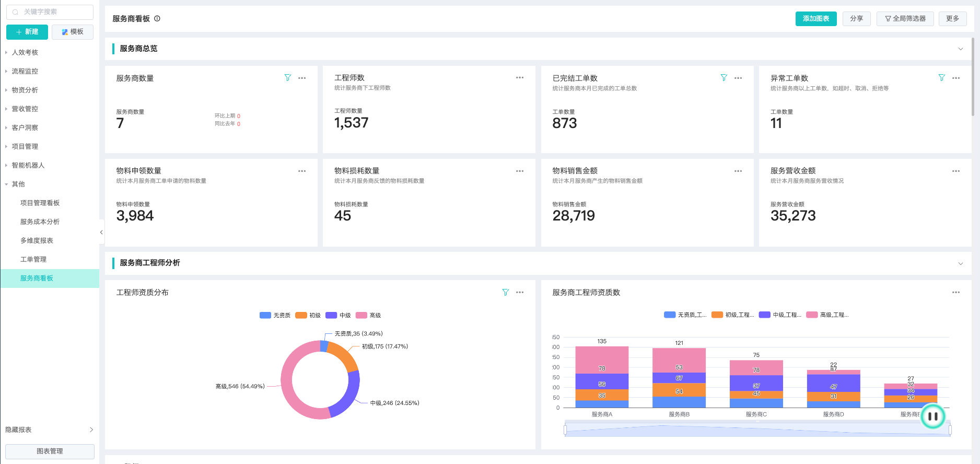The image size is (980, 464).
Task: Click the 服务商A stacked bar
Action: pyautogui.click(x=602, y=377)
